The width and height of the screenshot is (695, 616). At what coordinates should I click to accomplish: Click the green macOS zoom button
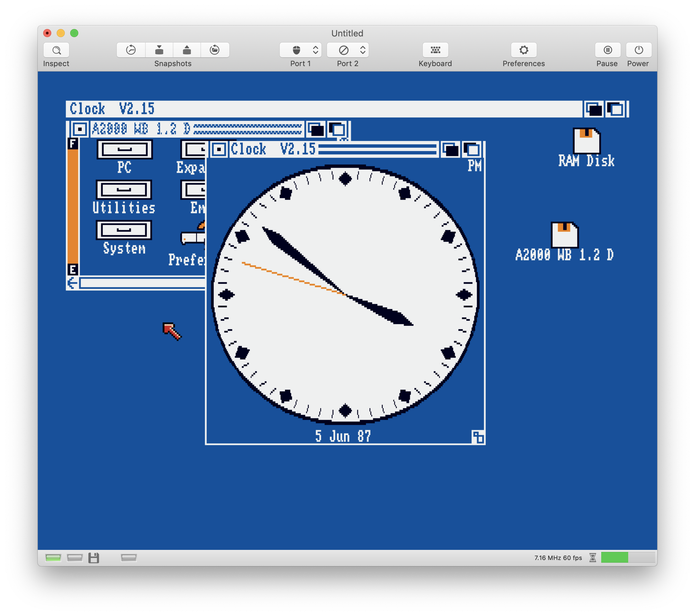click(x=74, y=33)
